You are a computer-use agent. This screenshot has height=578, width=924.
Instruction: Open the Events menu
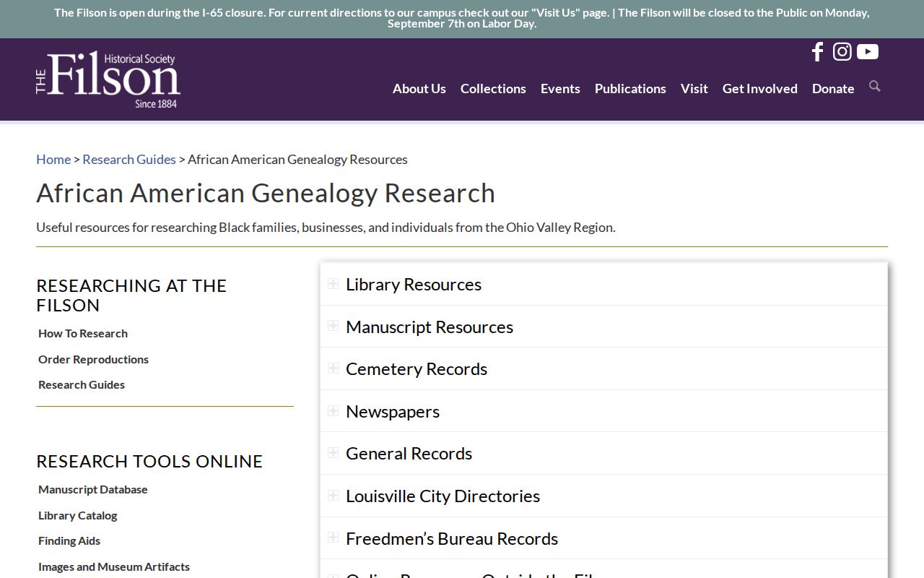click(560, 88)
